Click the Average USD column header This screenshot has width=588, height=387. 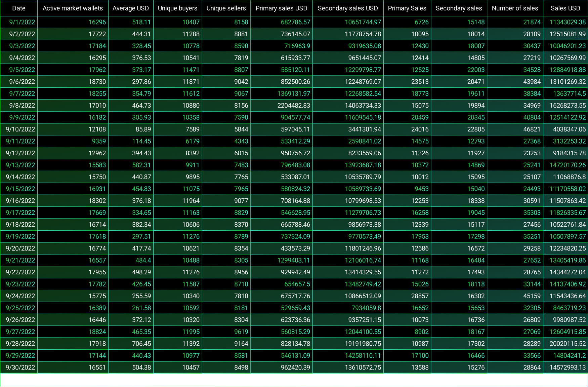(x=131, y=8)
